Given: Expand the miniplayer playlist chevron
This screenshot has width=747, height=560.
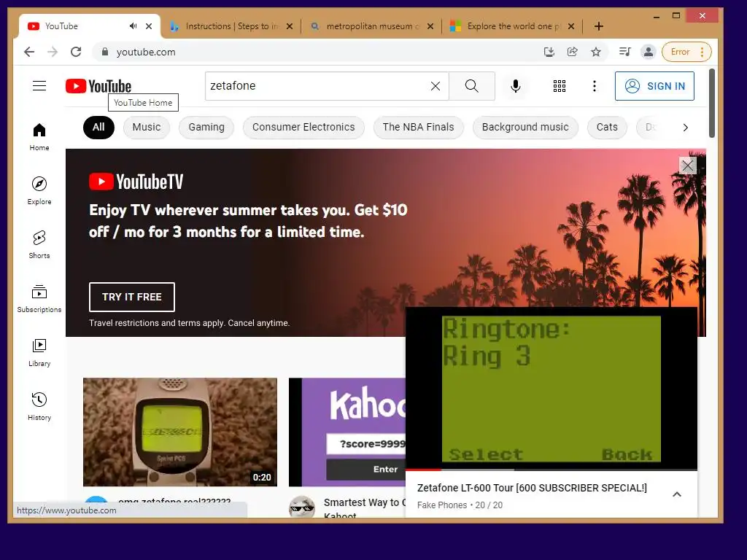Looking at the screenshot, I should 676,494.
